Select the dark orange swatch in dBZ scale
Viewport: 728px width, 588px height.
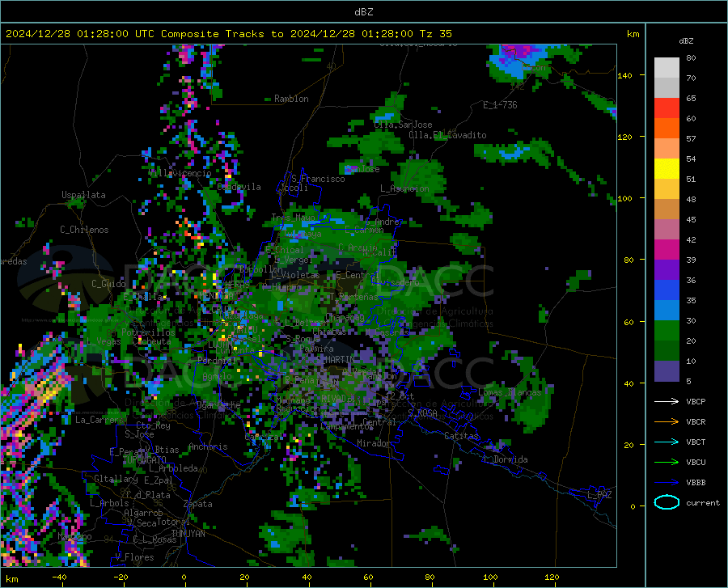(667, 129)
